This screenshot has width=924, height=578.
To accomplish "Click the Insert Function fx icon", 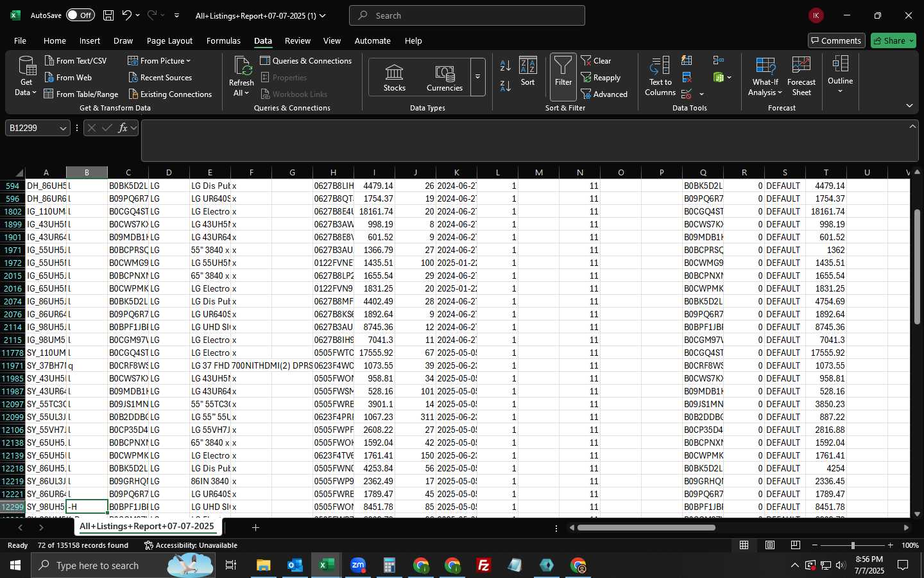I will [x=123, y=128].
